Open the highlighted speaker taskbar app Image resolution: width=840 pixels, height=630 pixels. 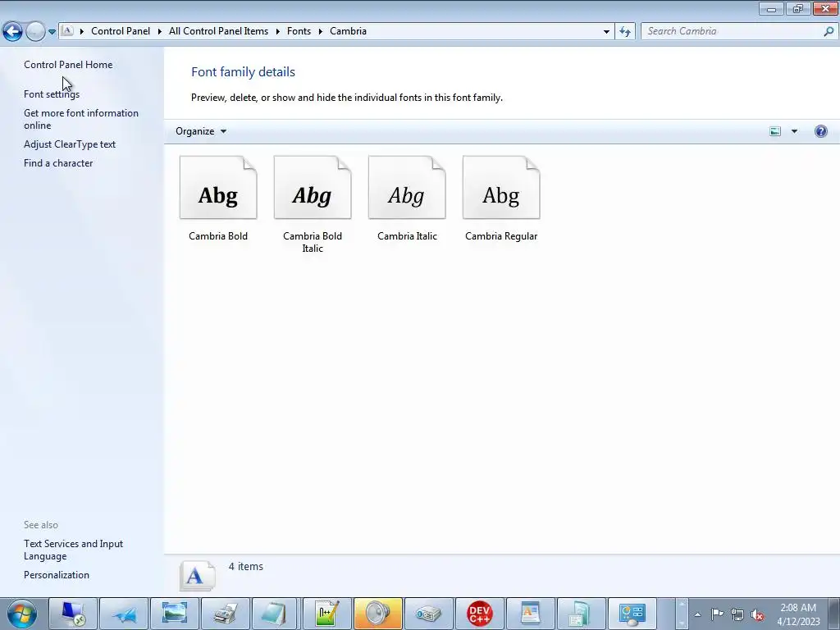(377, 614)
